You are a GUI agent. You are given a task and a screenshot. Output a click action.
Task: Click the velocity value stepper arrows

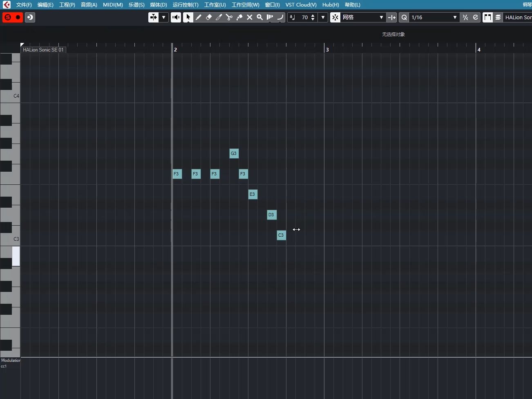[x=313, y=18]
